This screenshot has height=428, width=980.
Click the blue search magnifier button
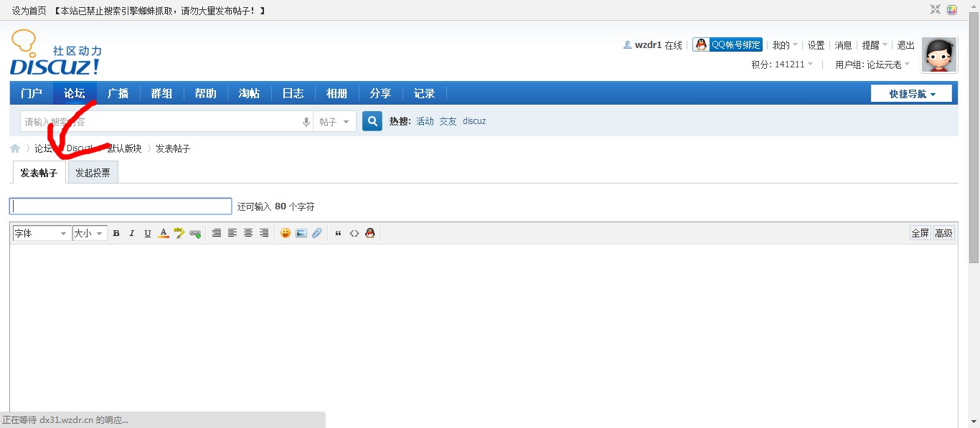[372, 121]
